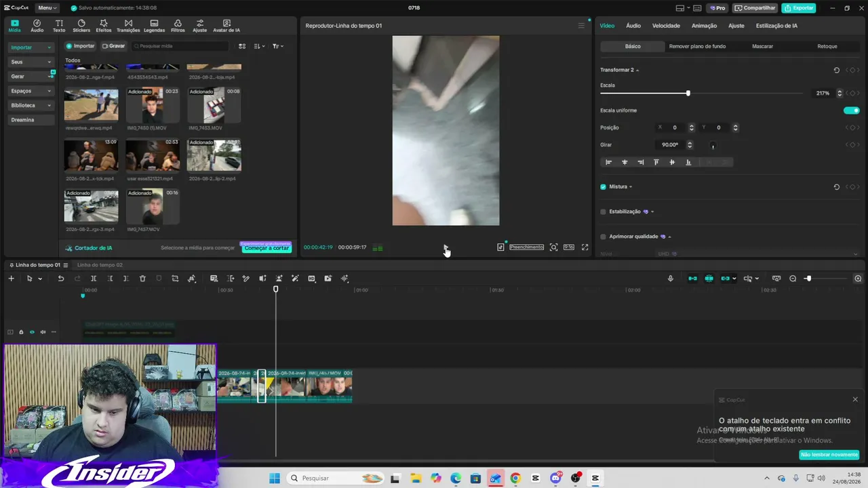Image resolution: width=868 pixels, height=488 pixels.
Task: Open the Legendas panel
Action: click(x=154, y=26)
